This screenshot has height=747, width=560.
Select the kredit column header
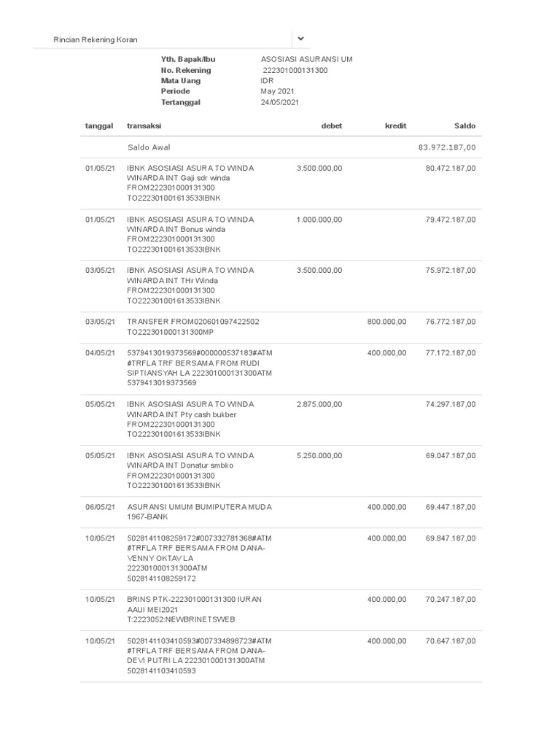[396, 125]
